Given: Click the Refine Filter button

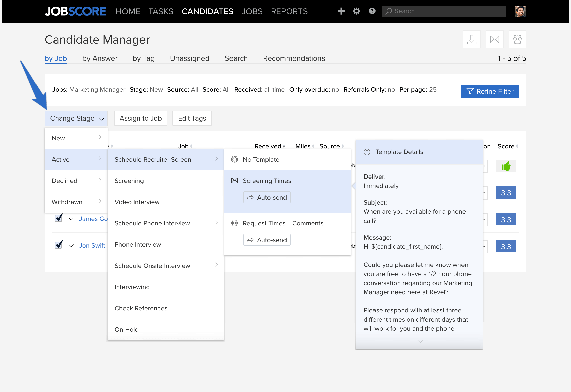Looking at the screenshot, I should point(490,91).
